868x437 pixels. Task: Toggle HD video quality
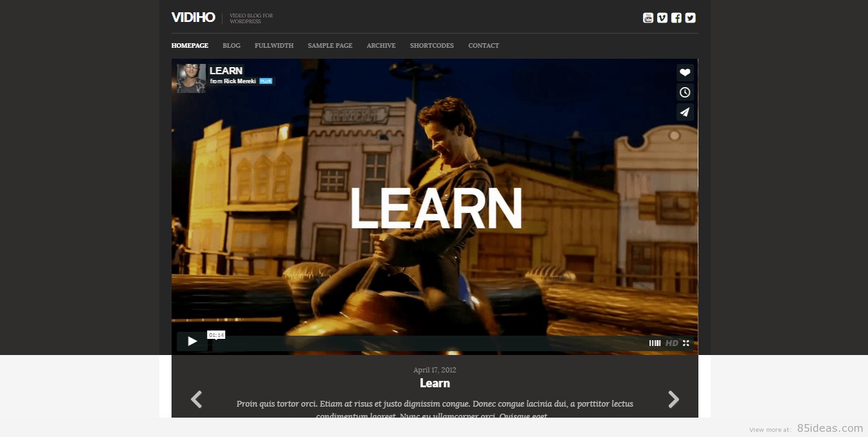pos(672,343)
